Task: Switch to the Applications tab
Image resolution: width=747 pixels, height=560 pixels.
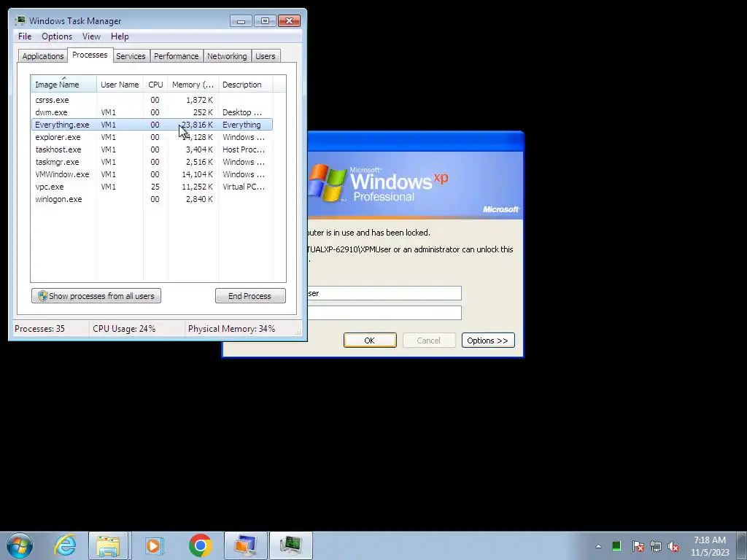Action: (x=43, y=56)
